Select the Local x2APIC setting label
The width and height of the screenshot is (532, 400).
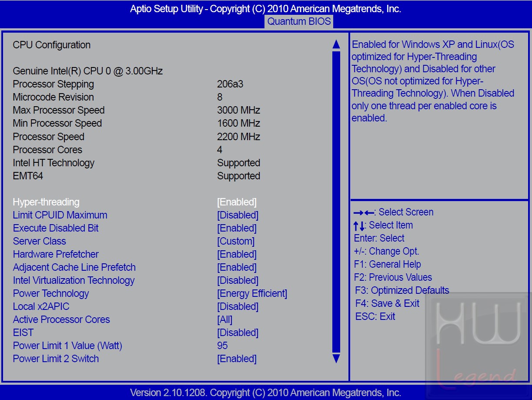41,306
